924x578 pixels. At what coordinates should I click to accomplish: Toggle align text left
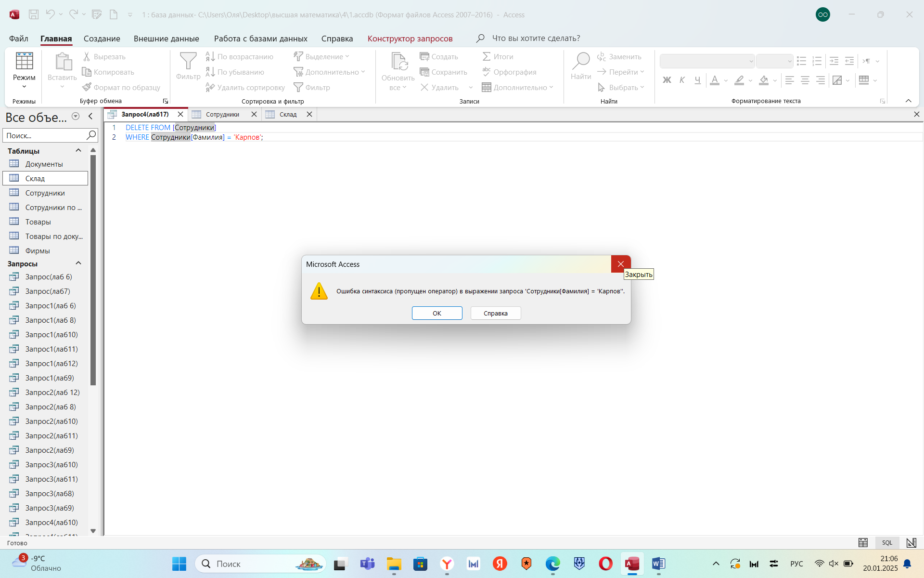coord(789,80)
